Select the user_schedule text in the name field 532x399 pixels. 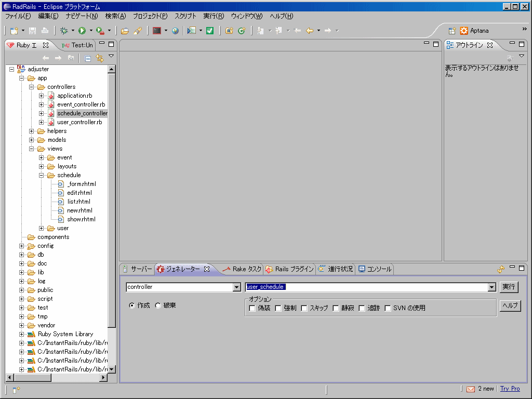click(265, 287)
